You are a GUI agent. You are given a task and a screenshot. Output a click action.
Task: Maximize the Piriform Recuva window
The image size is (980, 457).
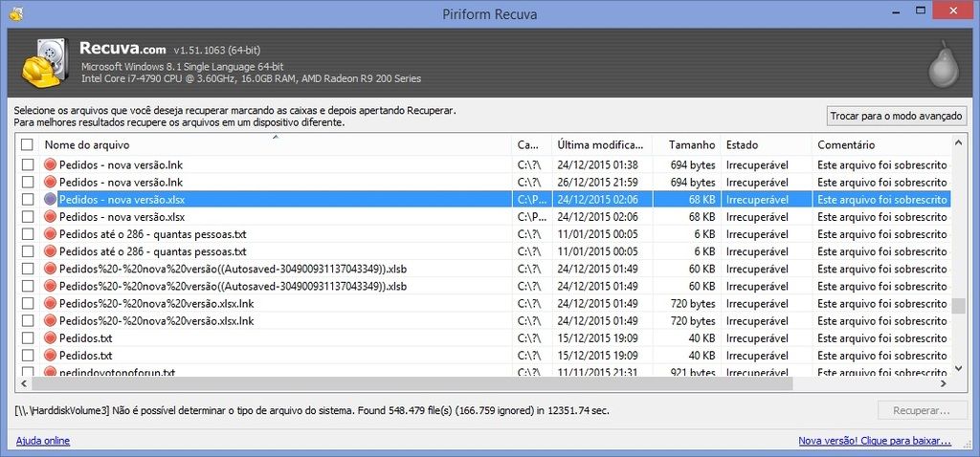tap(921, 11)
